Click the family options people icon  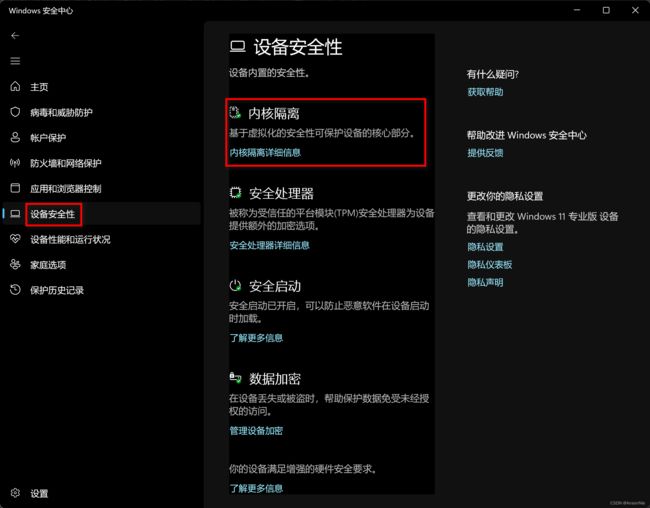pos(15,264)
